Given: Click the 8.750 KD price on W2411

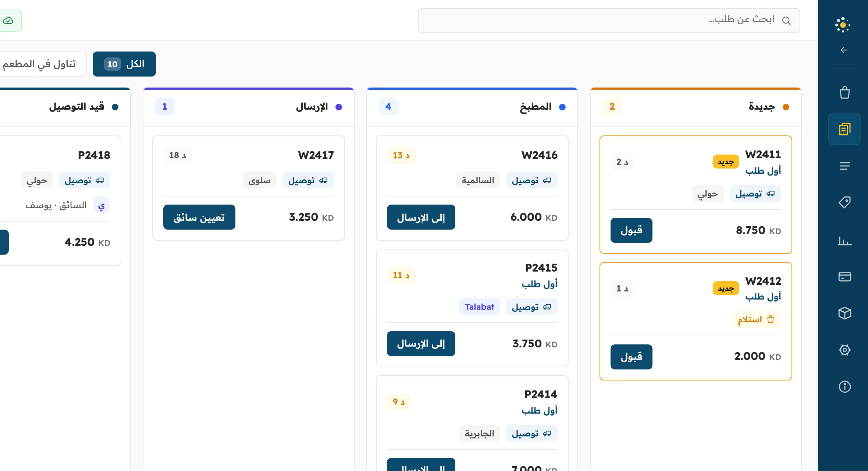Looking at the screenshot, I should (x=758, y=230).
